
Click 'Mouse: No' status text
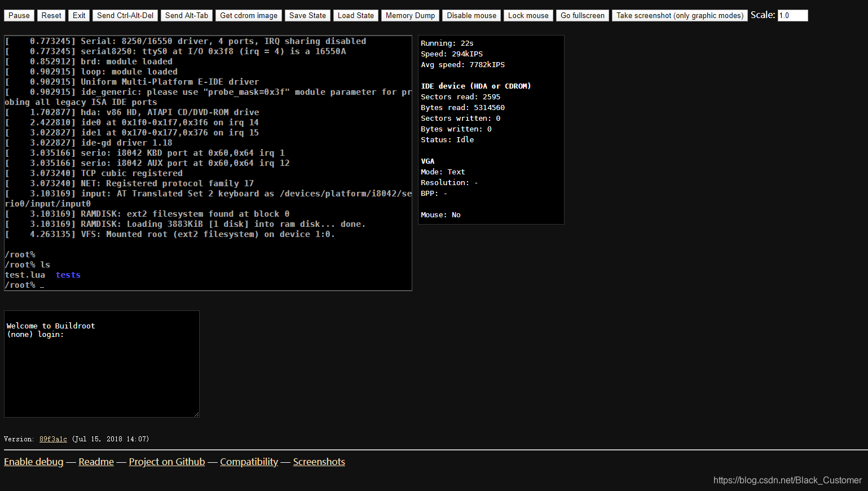[440, 214]
